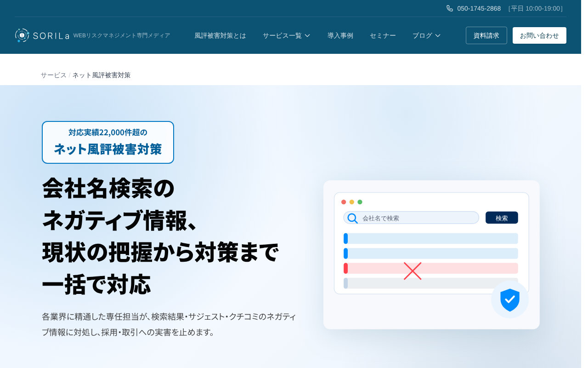Click the 会社名で検索 search field illustration
This screenshot has width=588, height=368.
[411, 218]
